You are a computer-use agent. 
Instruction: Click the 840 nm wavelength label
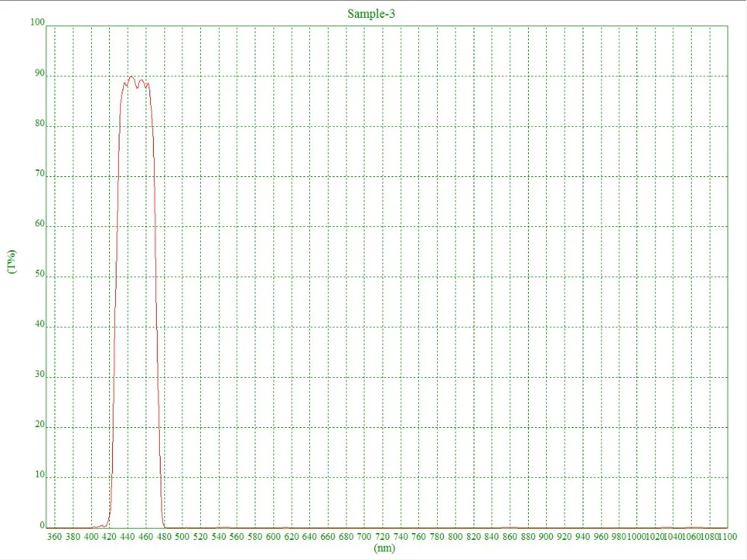pos(492,537)
